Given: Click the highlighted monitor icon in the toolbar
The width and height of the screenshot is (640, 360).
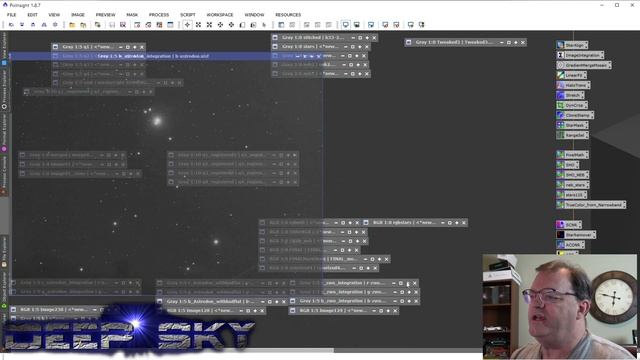Looking at the screenshot, I should (x=345, y=25).
